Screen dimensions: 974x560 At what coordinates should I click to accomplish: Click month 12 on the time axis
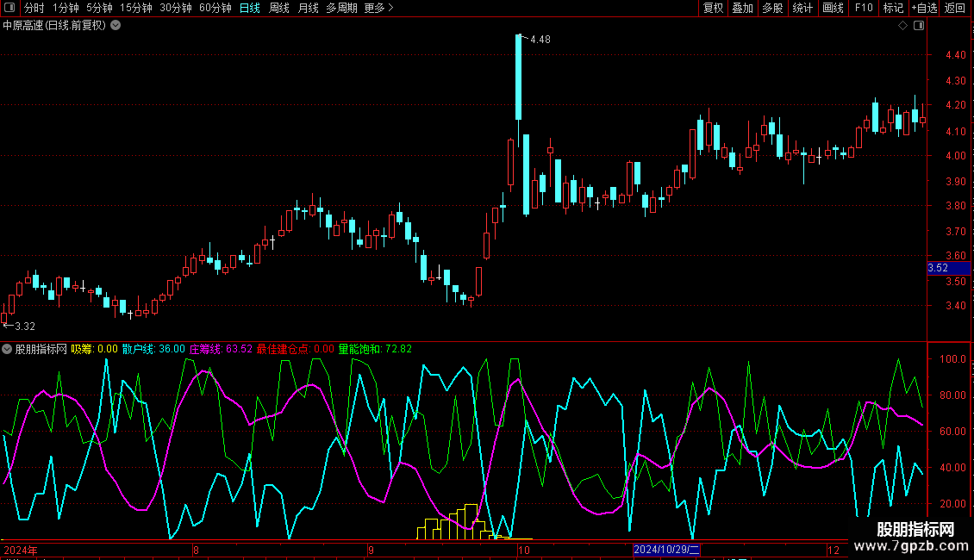(834, 550)
